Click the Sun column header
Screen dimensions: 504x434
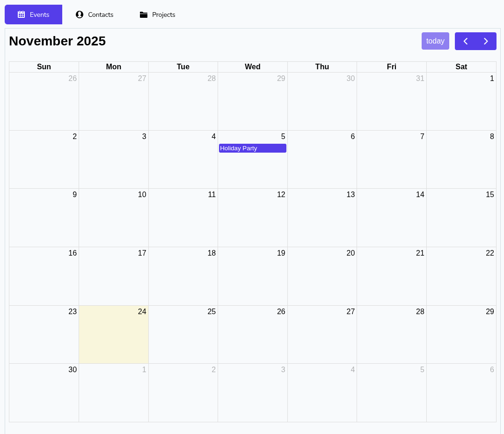tap(44, 67)
